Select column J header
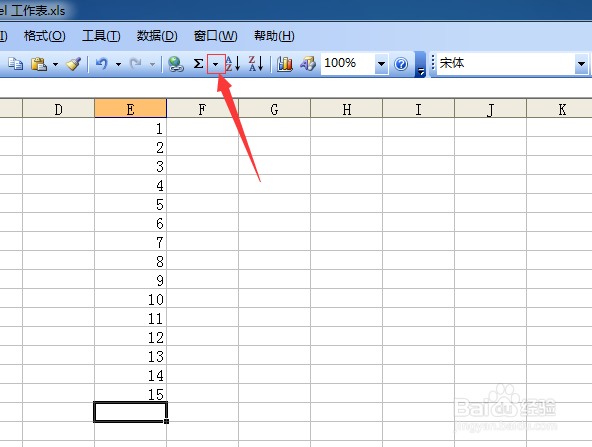This screenshot has width=592, height=447. tap(490, 109)
